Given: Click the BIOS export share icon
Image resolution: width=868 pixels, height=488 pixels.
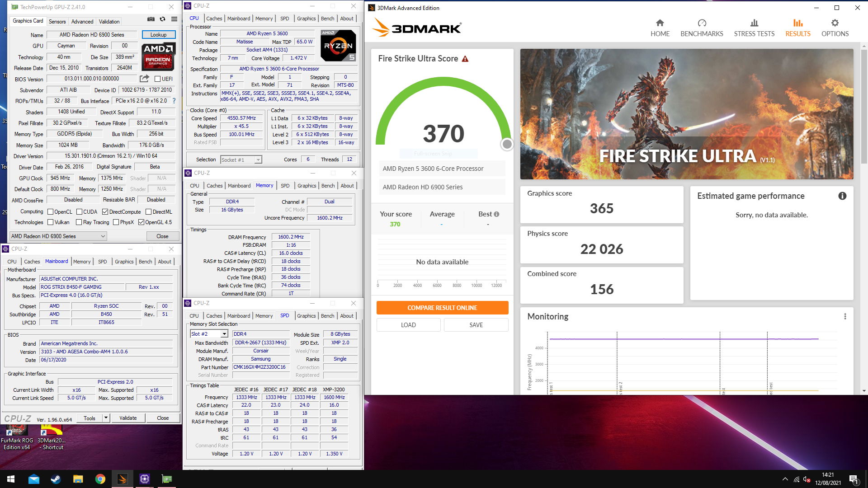Looking at the screenshot, I should click(145, 79).
